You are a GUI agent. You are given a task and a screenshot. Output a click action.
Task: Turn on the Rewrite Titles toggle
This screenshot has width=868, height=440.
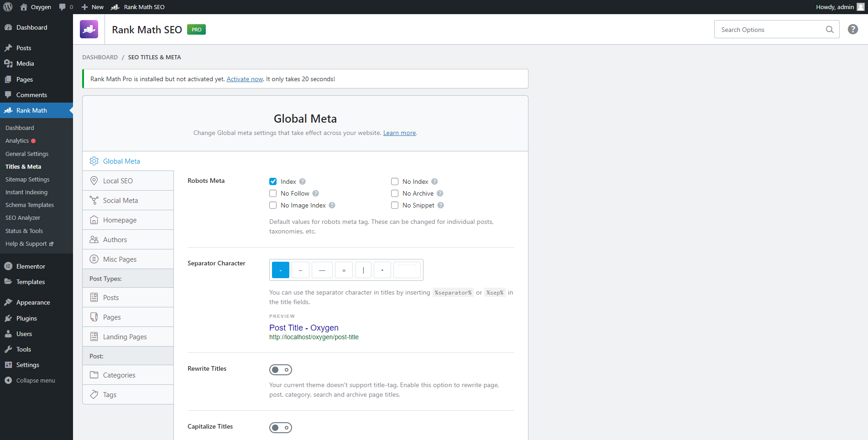point(280,370)
